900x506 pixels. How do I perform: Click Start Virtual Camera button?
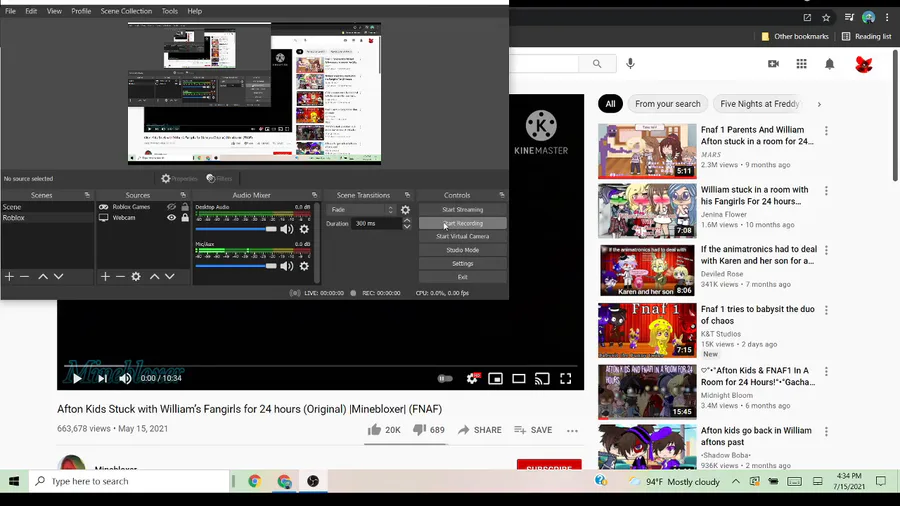(463, 236)
